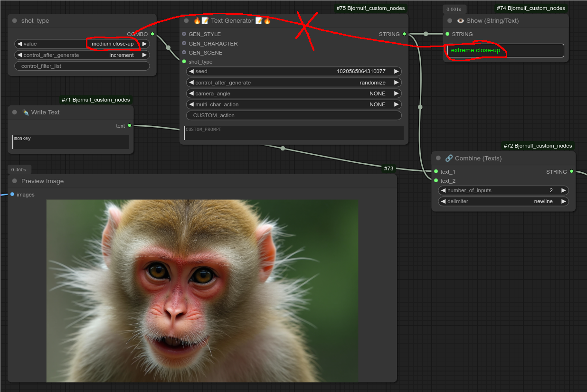Click the shot_type COMBO output port
This screenshot has width=587, height=392.
152,34
